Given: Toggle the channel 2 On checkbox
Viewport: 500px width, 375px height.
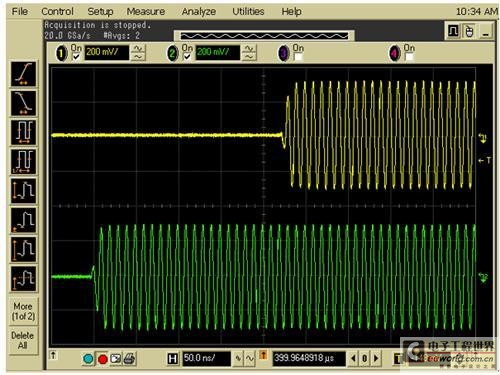Looking at the screenshot, I should [187, 57].
